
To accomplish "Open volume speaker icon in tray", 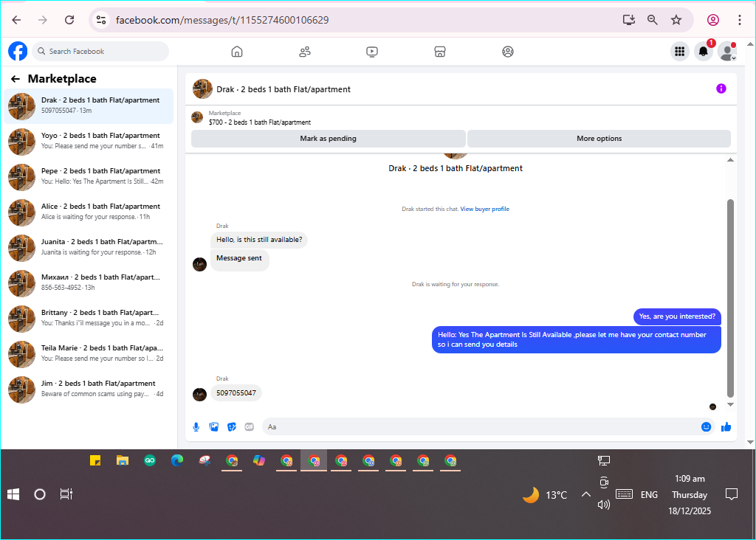I will click(604, 505).
